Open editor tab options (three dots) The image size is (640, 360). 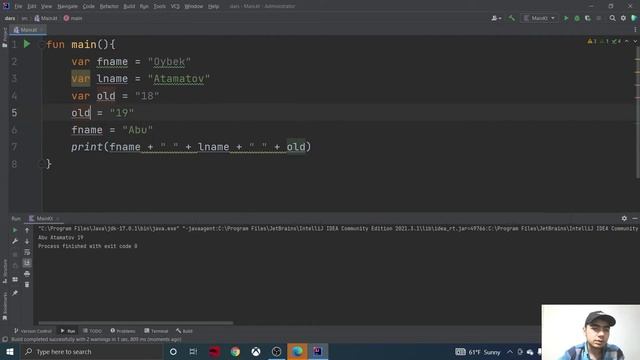[635, 30]
